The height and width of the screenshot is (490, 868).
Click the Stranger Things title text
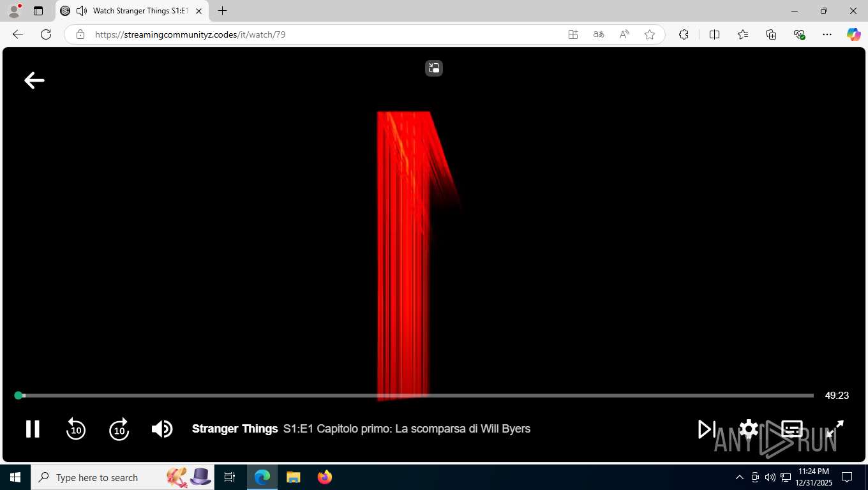(x=235, y=429)
